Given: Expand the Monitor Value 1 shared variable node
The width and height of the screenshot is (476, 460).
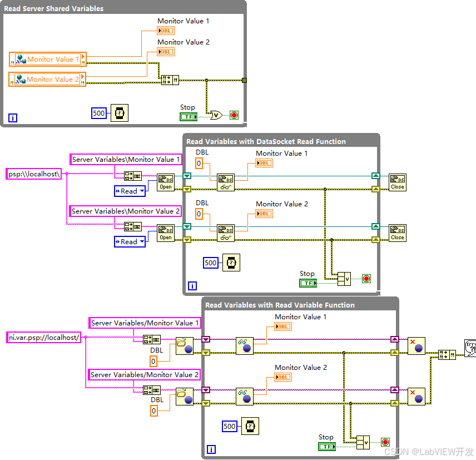Looking at the screenshot, I should tap(48, 60).
